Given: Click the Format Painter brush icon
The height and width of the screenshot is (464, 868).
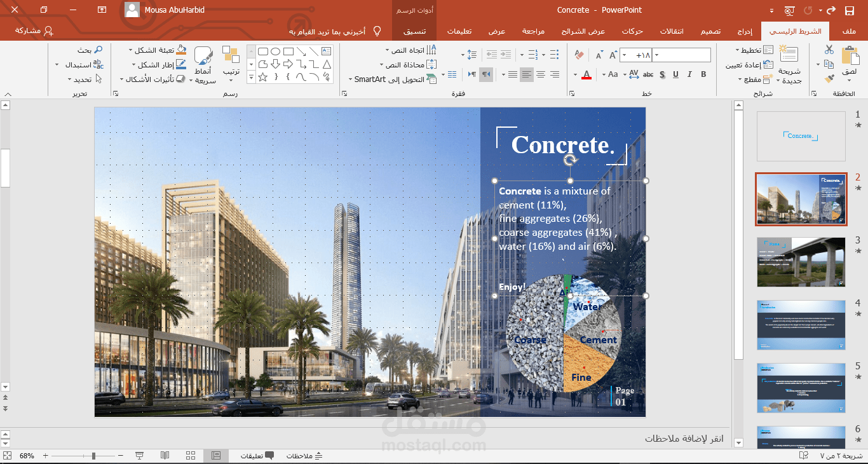Looking at the screenshot, I should (x=829, y=79).
